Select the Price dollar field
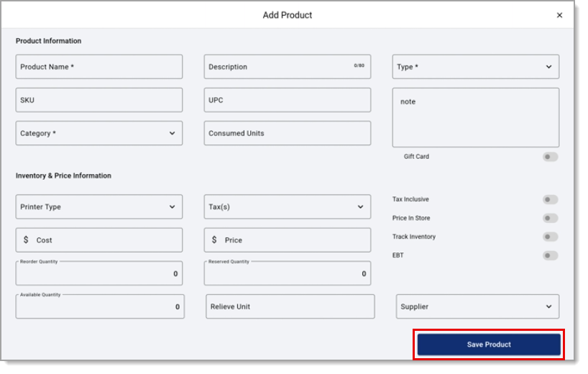The width and height of the screenshot is (588, 374). point(288,240)
